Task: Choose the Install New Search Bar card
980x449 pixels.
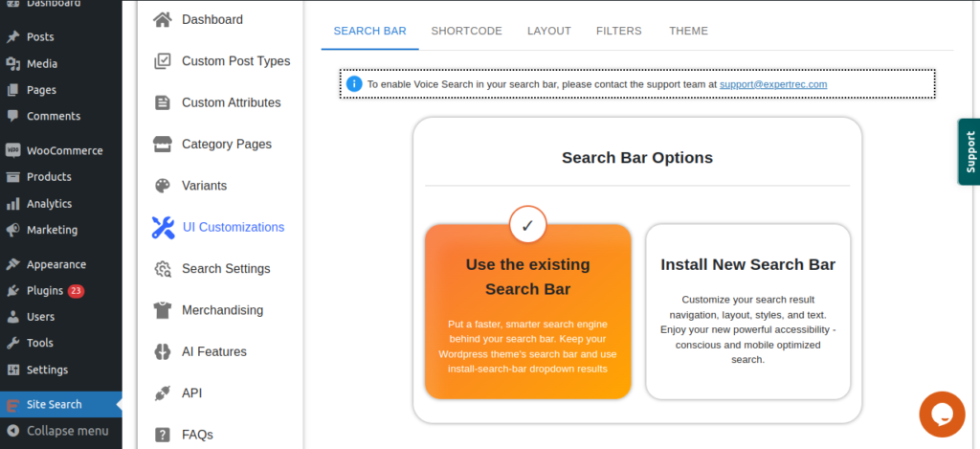Action: tap(747, 311)
